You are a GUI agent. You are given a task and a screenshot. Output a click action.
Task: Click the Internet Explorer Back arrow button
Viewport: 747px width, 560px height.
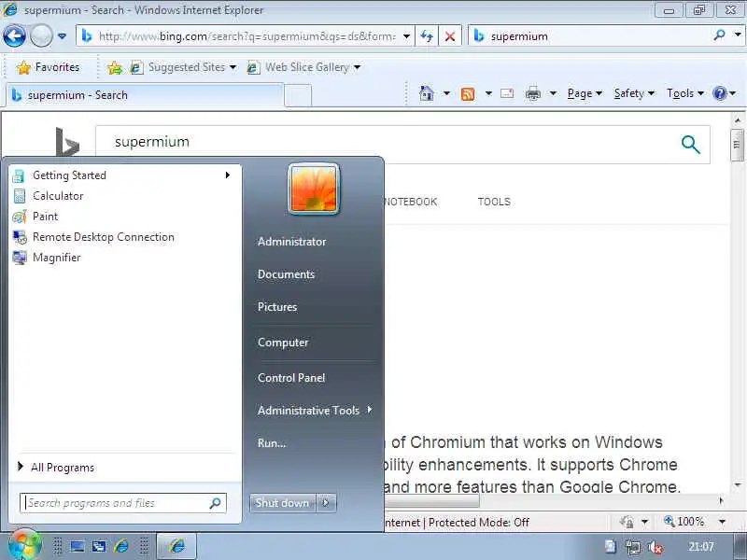pyautogui.click(x=14, y=36)
